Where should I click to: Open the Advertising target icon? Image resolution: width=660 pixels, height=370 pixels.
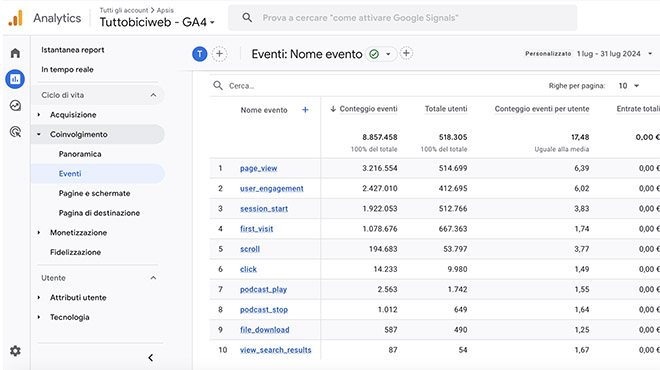(x=15, y=132)
